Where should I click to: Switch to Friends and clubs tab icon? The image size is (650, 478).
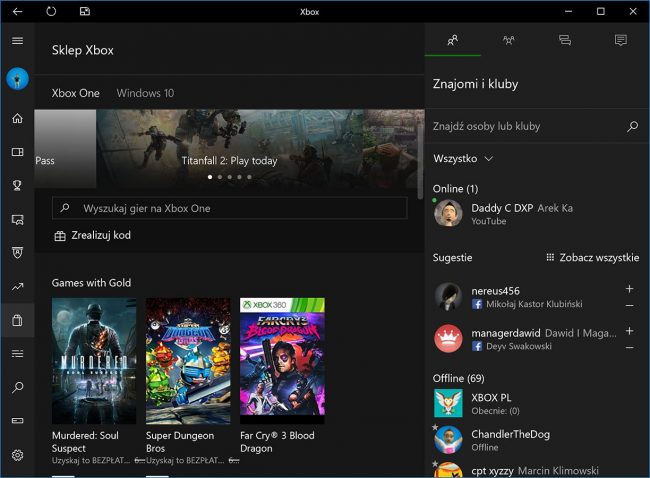453,40
